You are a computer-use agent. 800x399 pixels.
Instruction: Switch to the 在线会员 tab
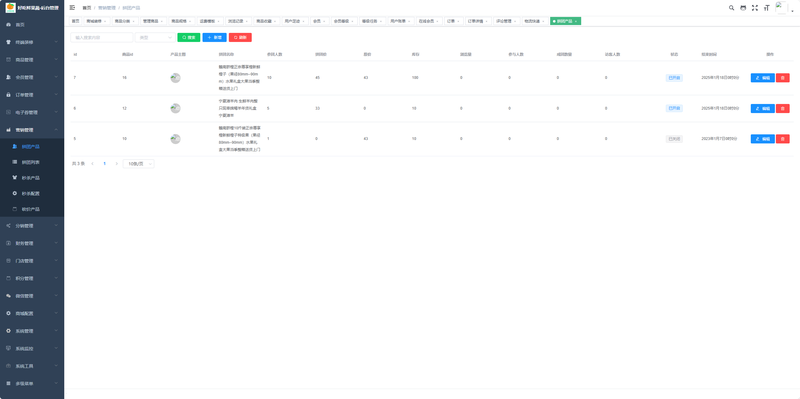(429, 21)
